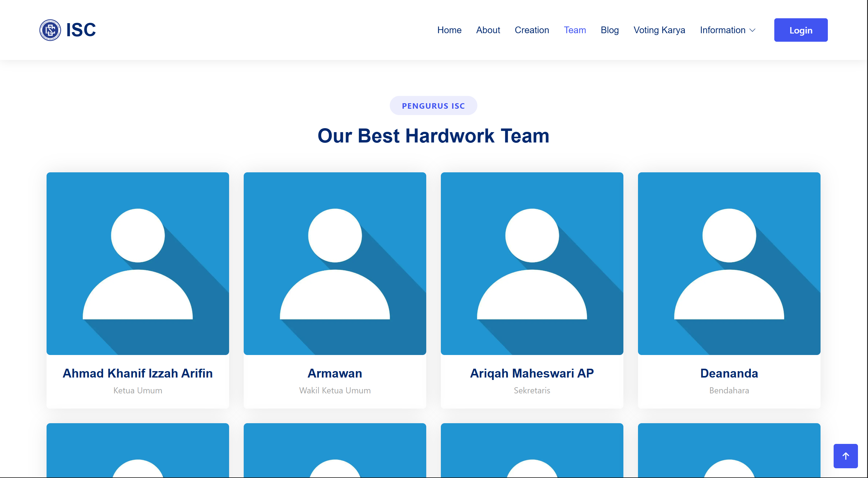Click Deananda's profile avatar
This screenshot has height=478, width=868.
[729, 264]
